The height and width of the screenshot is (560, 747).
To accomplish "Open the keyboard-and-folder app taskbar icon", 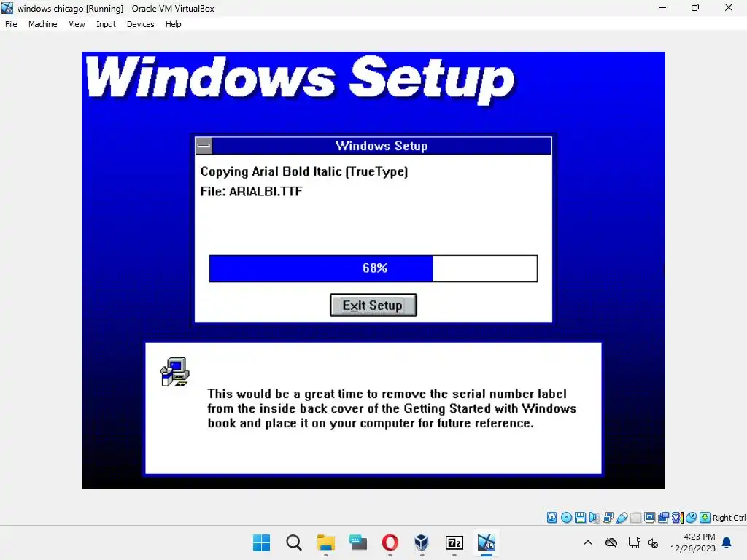I will [x=357, y=542].
